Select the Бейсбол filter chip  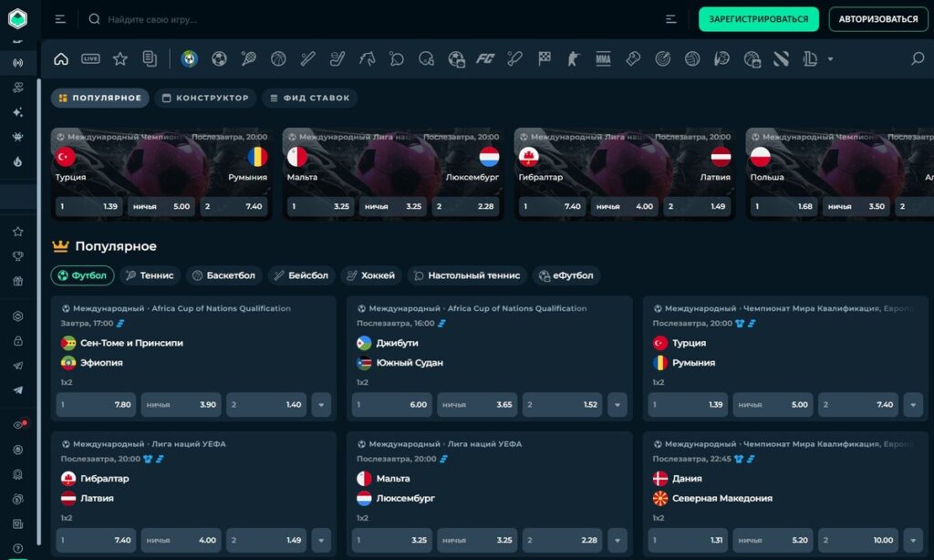point(301,275)
